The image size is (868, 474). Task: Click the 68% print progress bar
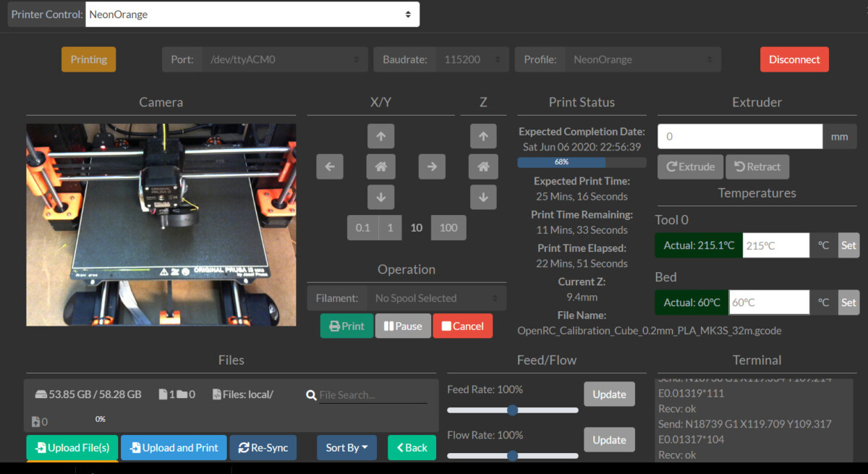point(582,162)
